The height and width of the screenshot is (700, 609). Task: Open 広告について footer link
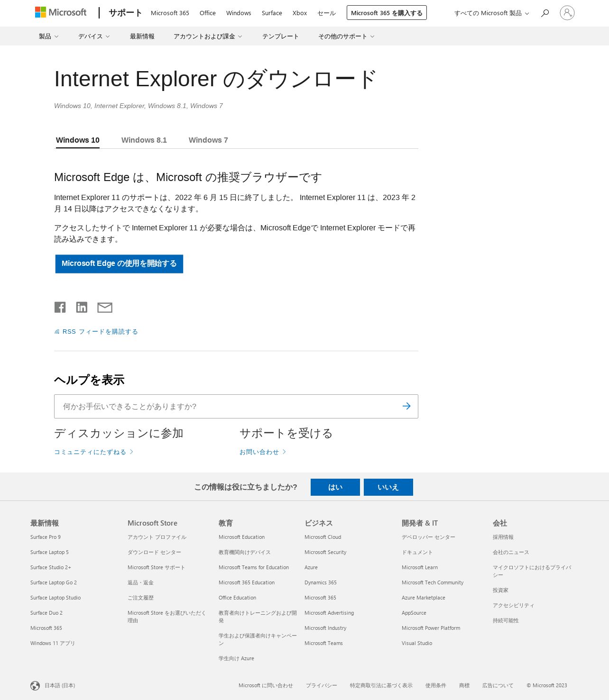point(498,685)
